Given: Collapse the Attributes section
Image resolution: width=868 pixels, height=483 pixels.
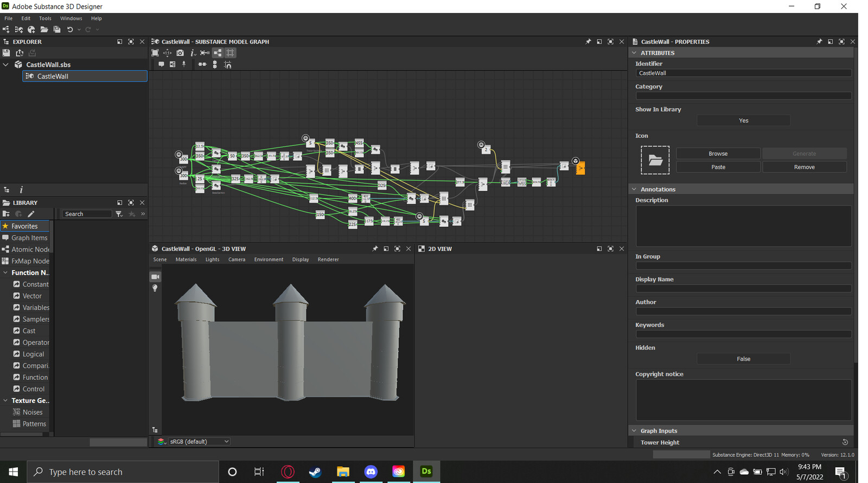Looking at the screenshot, I should pos(634,53).
